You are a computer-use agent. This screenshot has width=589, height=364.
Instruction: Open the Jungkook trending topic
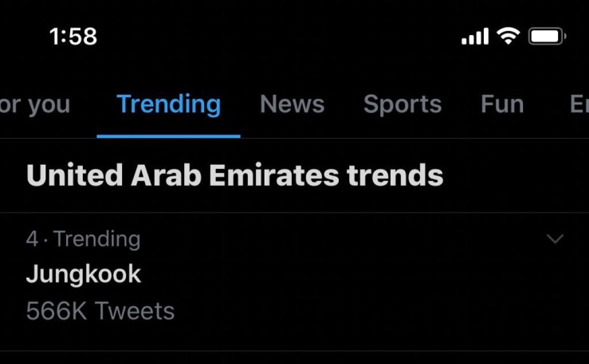pyautogui.click(x=84, y=274)
